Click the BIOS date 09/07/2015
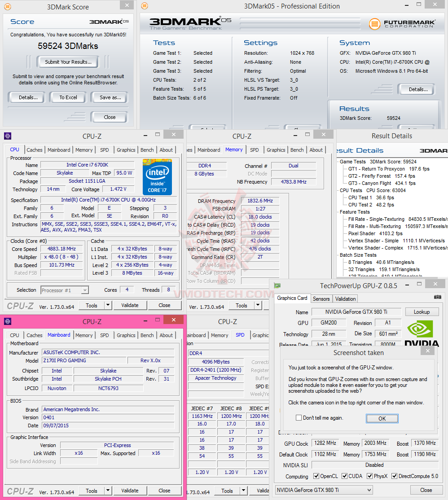448x500 pixels. pos(109,425)
